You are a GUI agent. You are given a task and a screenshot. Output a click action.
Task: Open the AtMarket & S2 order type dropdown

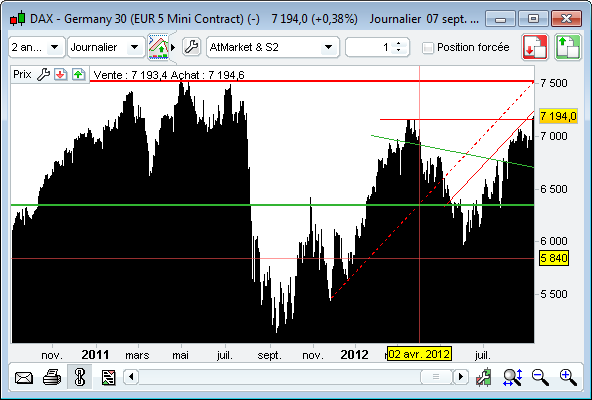pyautogui.click(x=273, y=47)
